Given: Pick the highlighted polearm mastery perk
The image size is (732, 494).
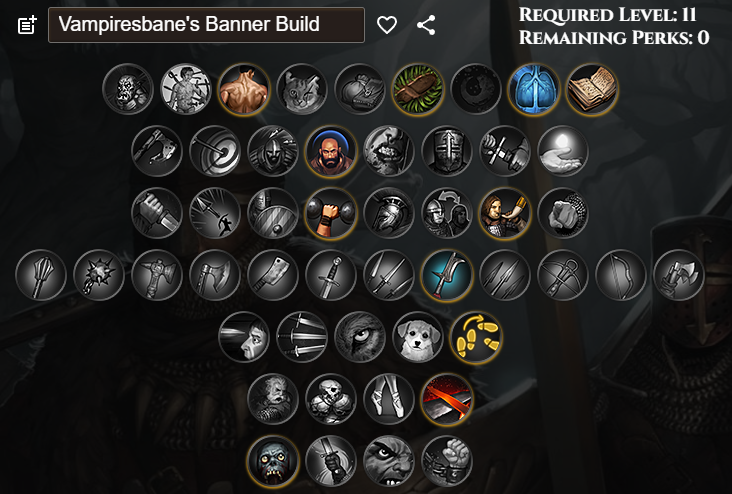Looking at the screenshot, I should click(x=447, y=275).
